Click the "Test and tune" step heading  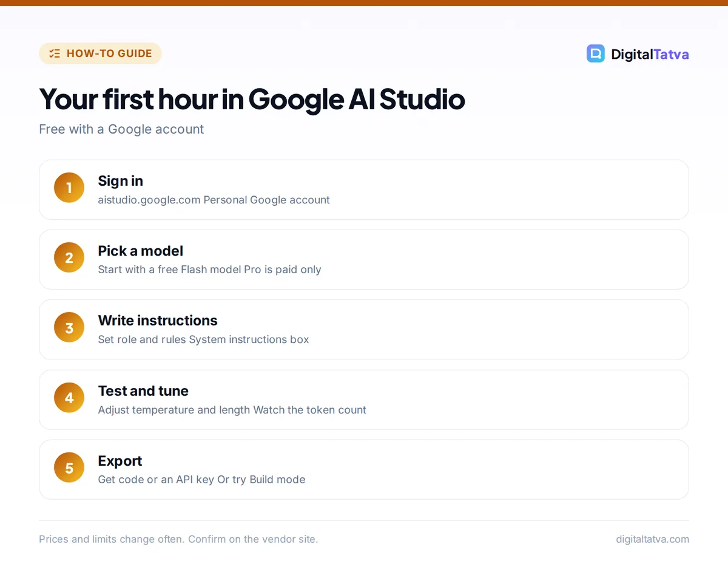pos(143,391)
